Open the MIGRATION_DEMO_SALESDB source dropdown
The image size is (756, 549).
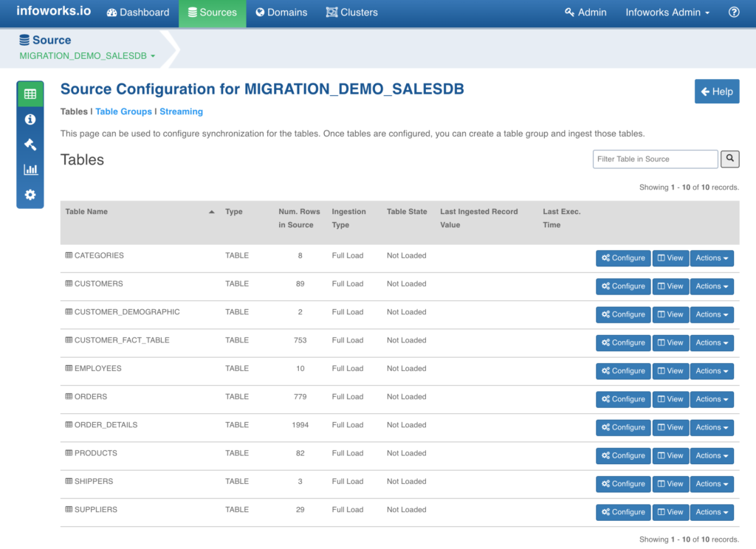(x=87, y=55)
